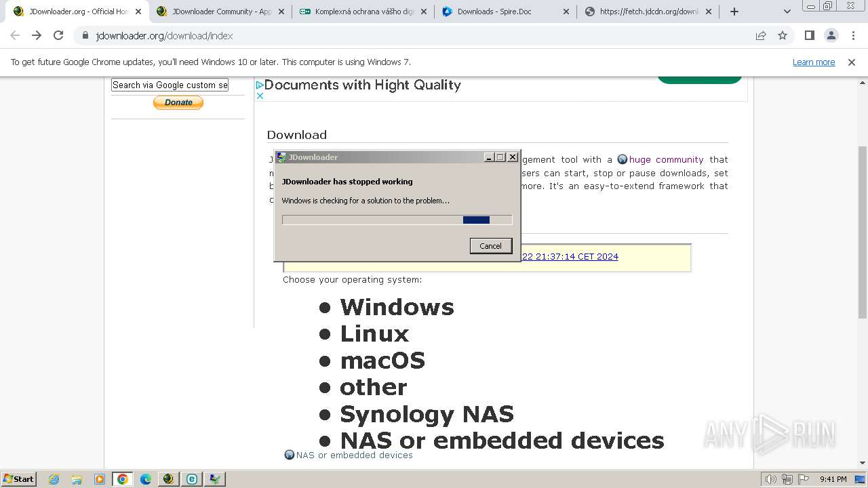Close the JDownloader.org tab
The image size is (868, 488).
click(138, 12)
